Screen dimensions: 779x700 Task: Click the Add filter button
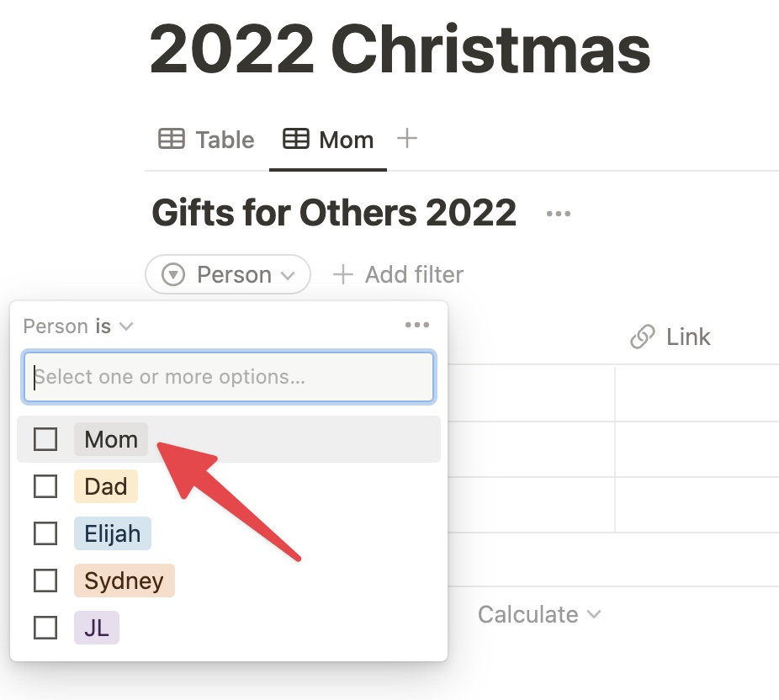398,274
